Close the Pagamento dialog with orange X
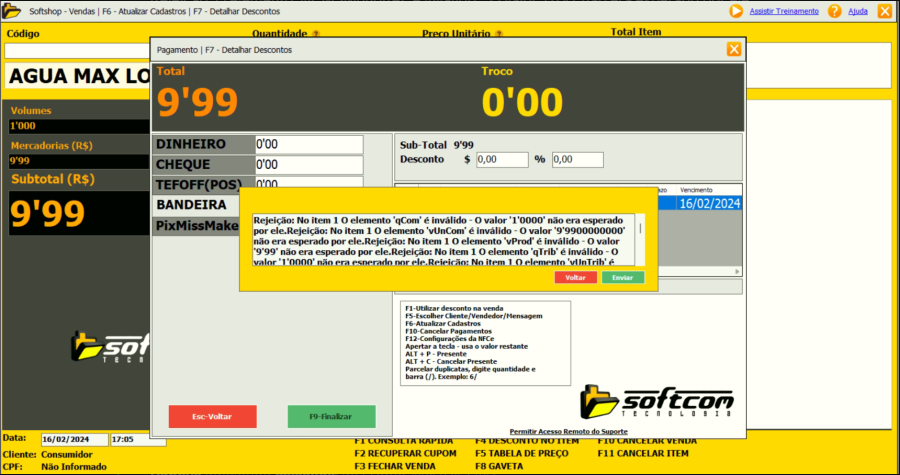 (x=734, y=49)
